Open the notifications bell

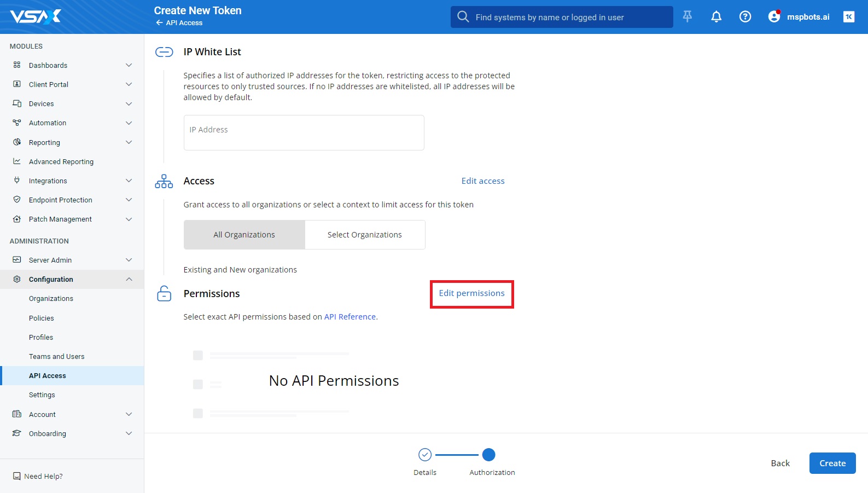716,17
